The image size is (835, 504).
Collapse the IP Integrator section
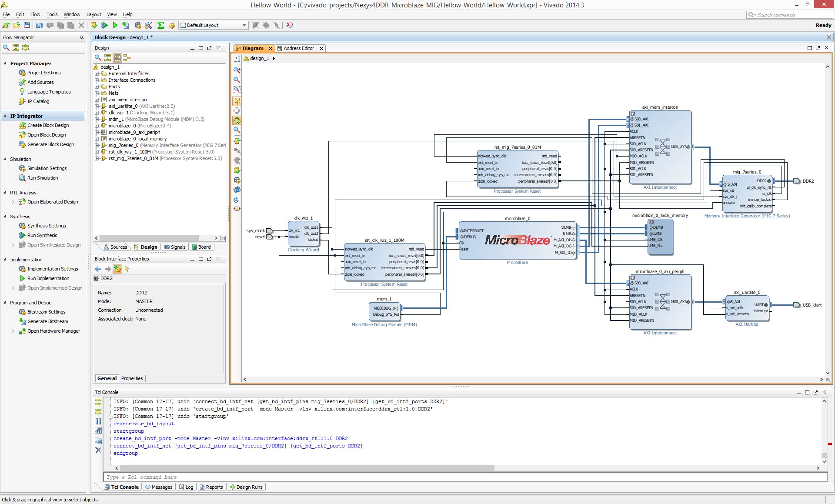point(5,116)
